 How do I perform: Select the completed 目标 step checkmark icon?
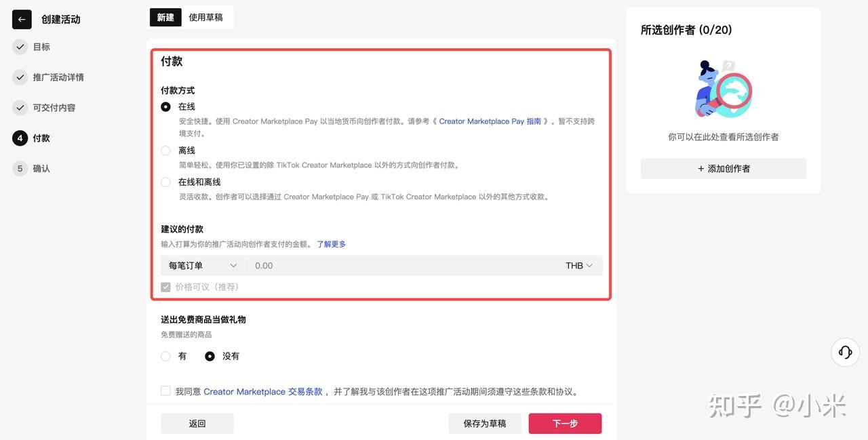click(x=20, y=47)
